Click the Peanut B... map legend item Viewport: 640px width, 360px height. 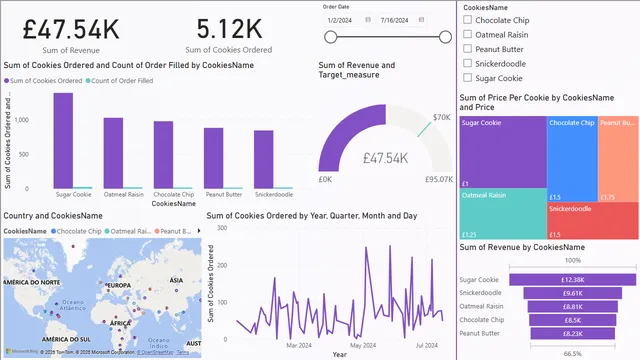173,231
